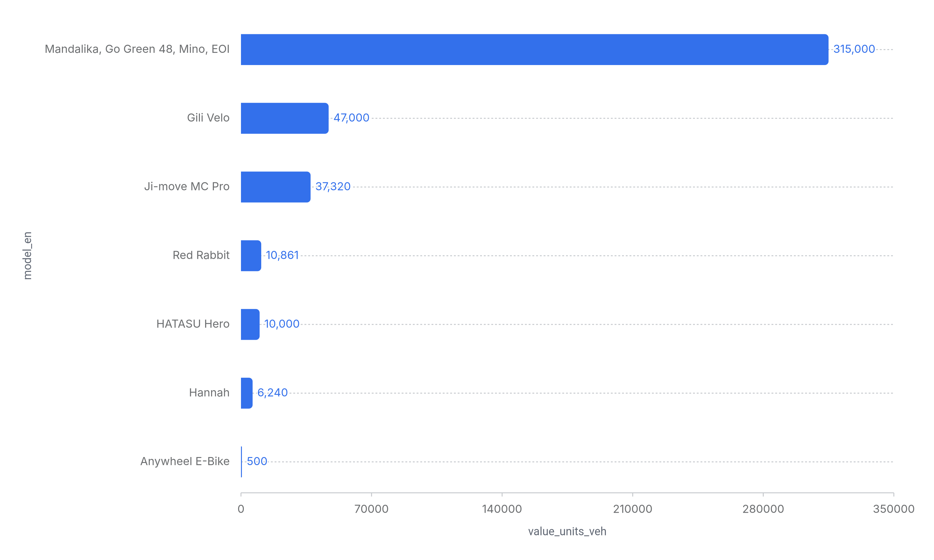934x560 pixels.
Task: Click the Hannah bar
Action: 247,393
